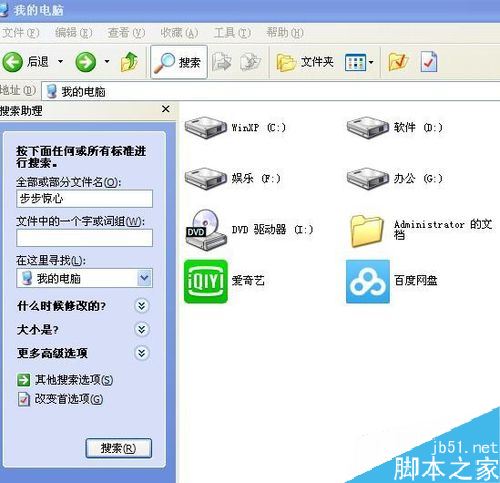Select the 爱奇艺 iQIYI icon
This screenshot has width=500, height=483.
[206, 281]
